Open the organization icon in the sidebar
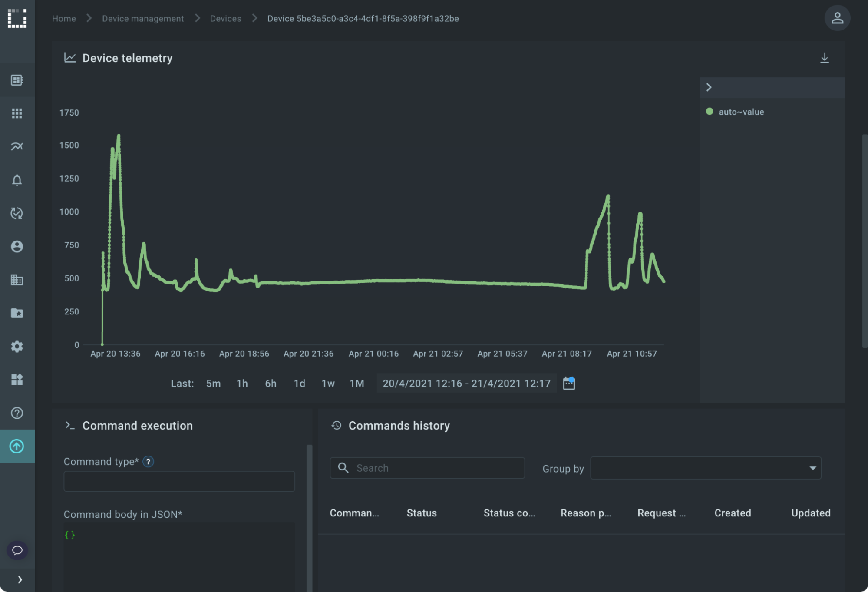Screen dimensions: 868x592 [17, 280]
